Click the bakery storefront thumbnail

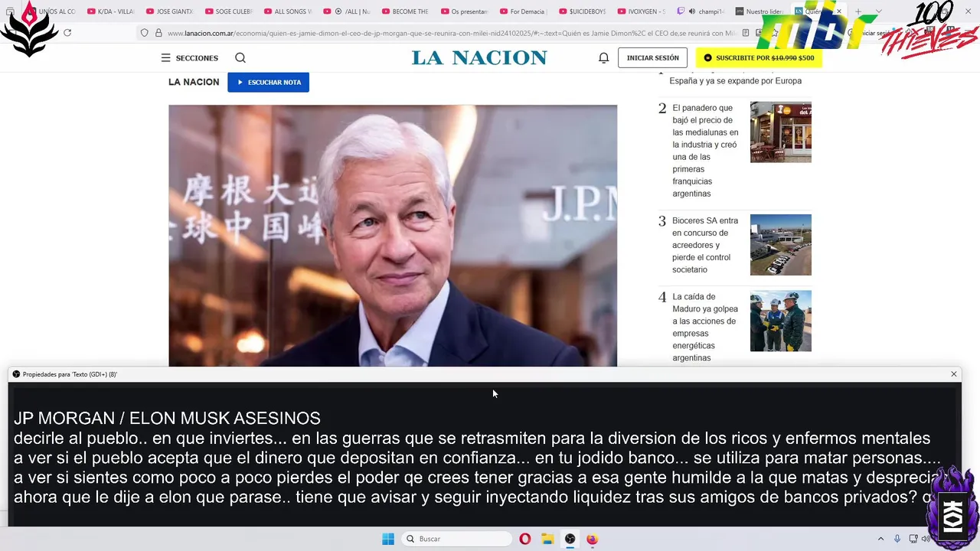tap(781, 132)
